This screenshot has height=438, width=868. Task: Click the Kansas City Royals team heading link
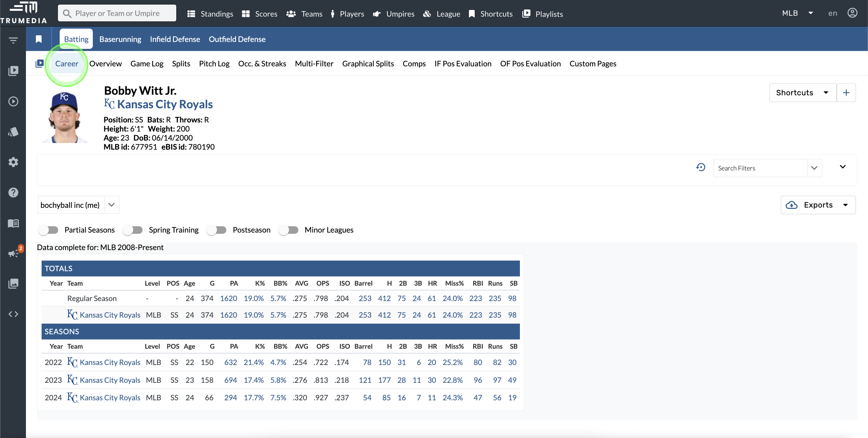click(165, 105)
